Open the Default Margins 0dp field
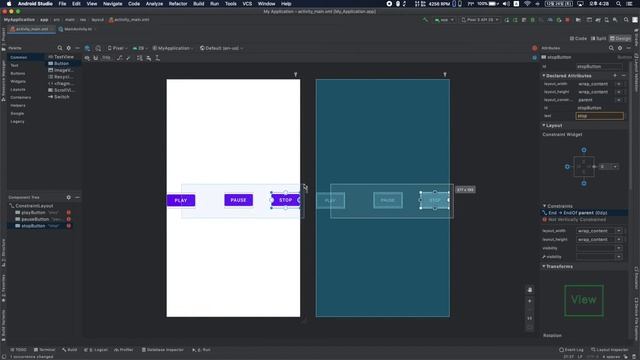640x360 pixels. [106, 58]
